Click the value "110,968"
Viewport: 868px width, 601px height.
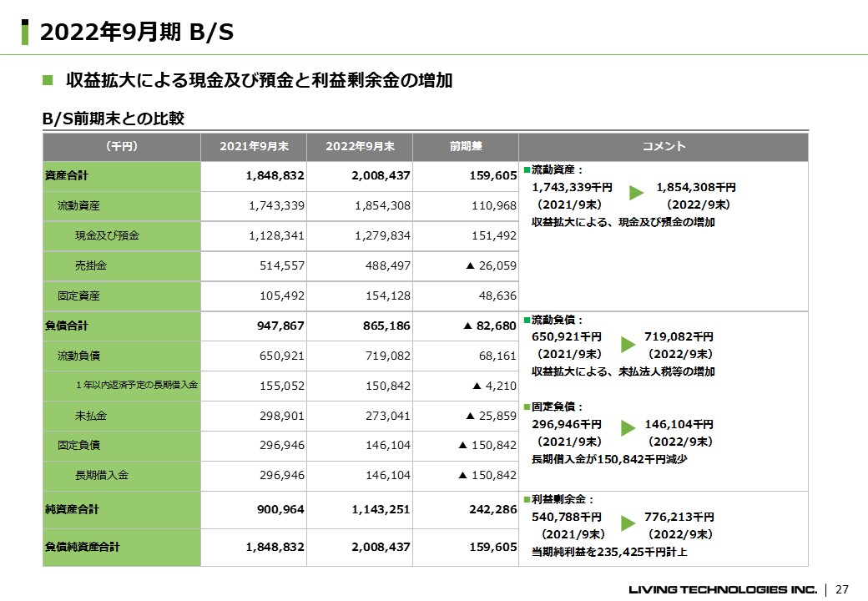click(x=494, y=206)
